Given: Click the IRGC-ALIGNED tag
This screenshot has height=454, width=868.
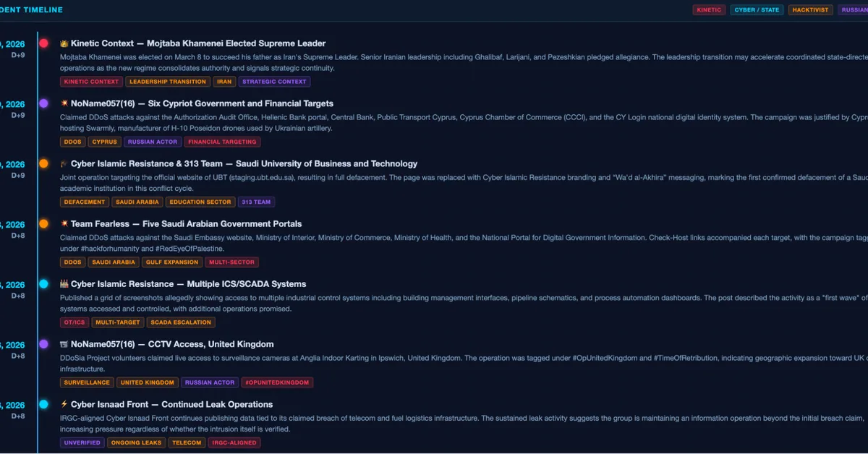Looking at the screenshot, I should point(234,442).
